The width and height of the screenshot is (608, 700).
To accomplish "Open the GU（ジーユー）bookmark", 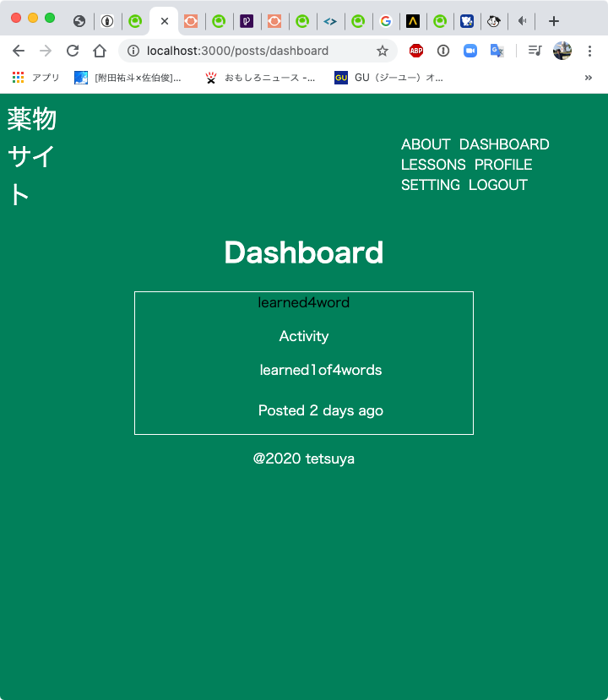I will point(388,78).
